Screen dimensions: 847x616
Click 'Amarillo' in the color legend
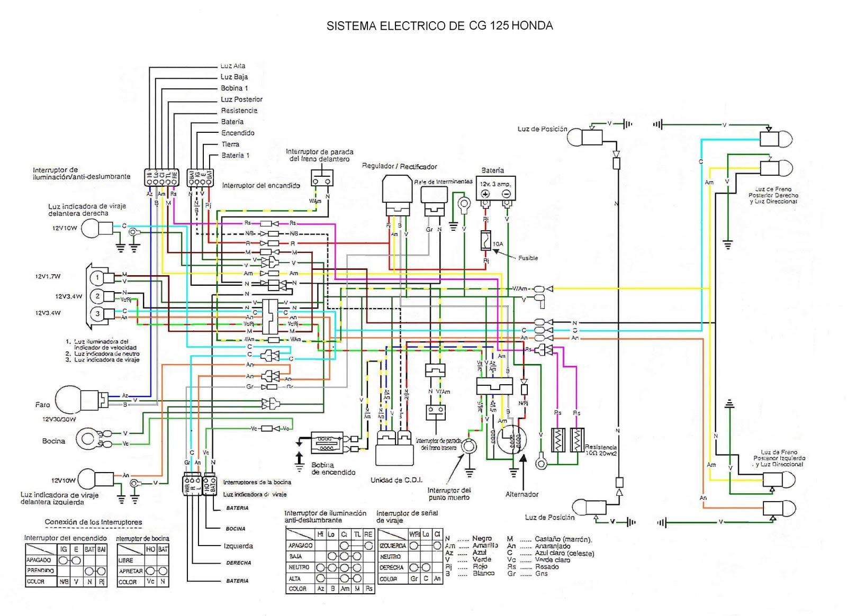pyautogui.click(x=485, y=546)
